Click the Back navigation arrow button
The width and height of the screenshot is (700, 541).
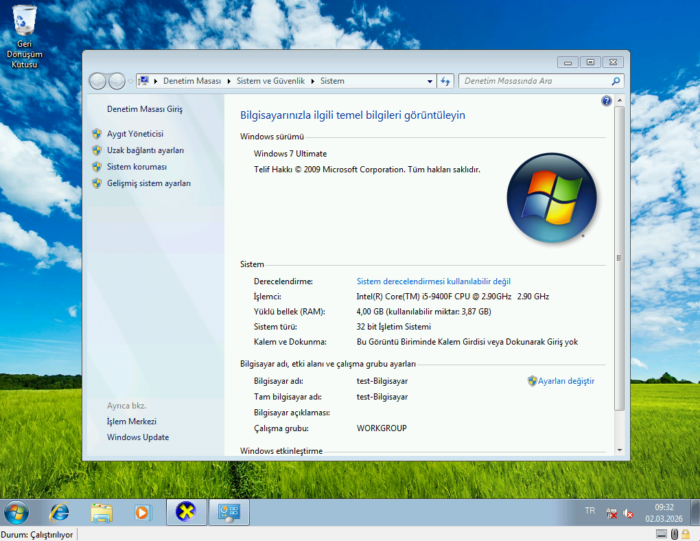[98, 81]
